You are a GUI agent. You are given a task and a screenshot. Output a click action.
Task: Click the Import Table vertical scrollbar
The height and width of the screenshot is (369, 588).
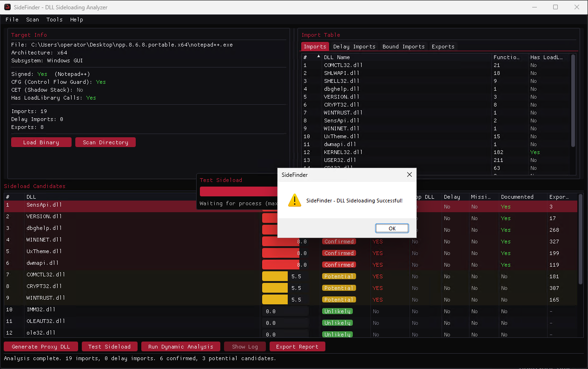[x=573, y=100]
